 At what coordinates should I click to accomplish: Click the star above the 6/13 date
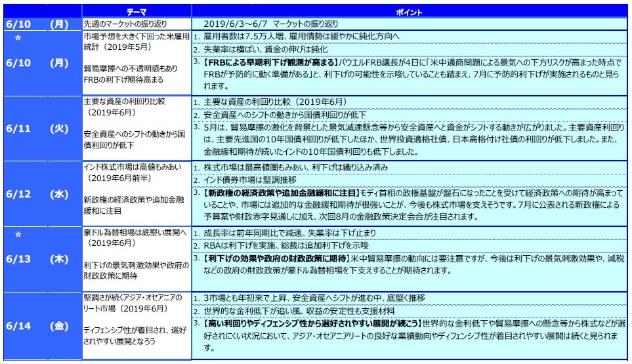click(18, 233)
